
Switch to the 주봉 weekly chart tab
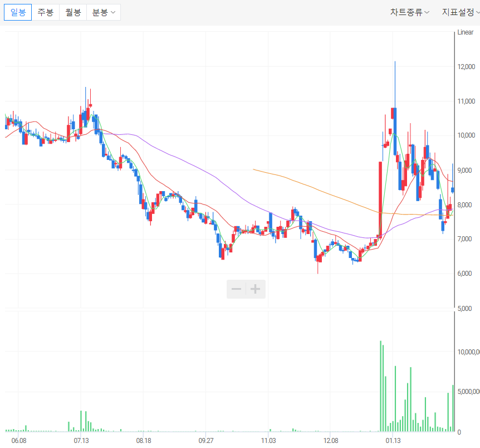point(45,12)
